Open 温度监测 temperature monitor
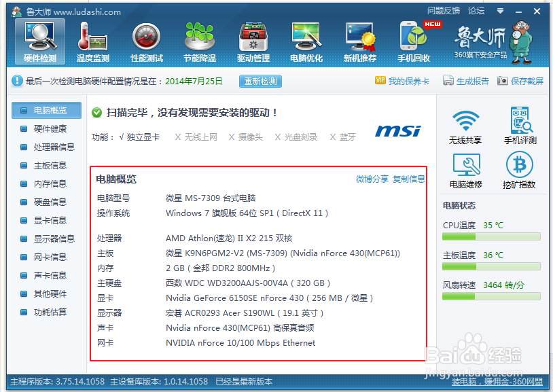The height and width of the screenshot is (392, 553). click(93, 41)
